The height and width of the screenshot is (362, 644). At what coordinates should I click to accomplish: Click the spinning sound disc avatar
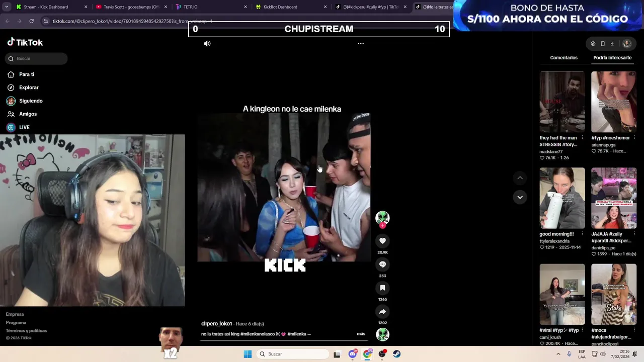click(382, 334)
